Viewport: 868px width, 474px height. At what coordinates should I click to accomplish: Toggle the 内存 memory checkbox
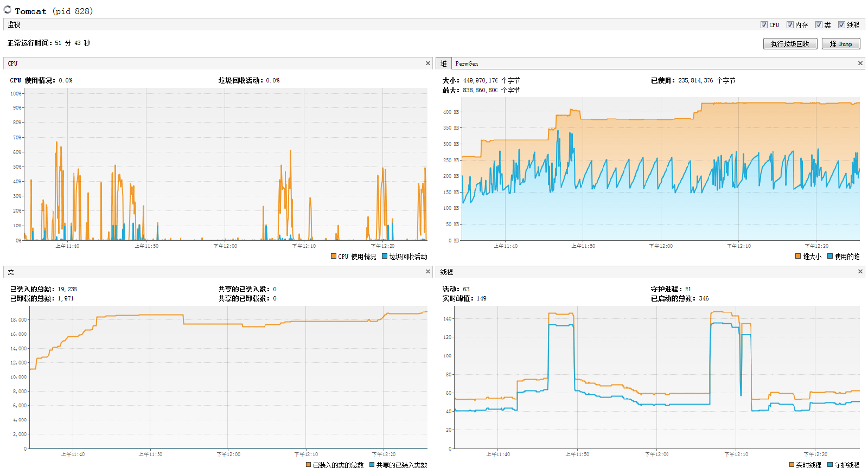pos(790,25)
